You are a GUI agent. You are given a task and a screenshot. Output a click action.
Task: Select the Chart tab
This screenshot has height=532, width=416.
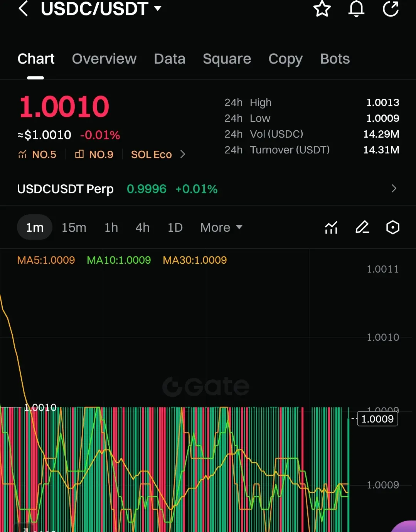[x=36, y=59]
